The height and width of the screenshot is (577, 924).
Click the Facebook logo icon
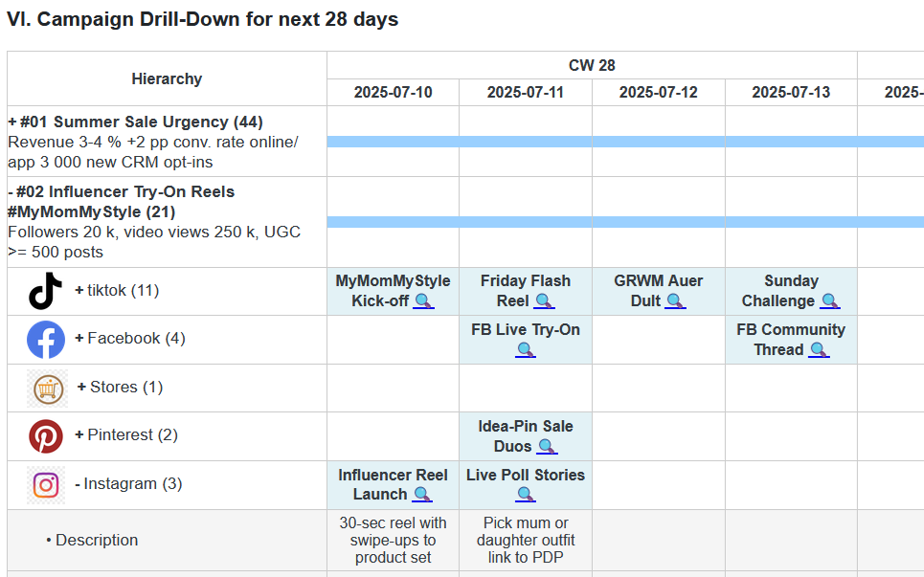[45, 339]
